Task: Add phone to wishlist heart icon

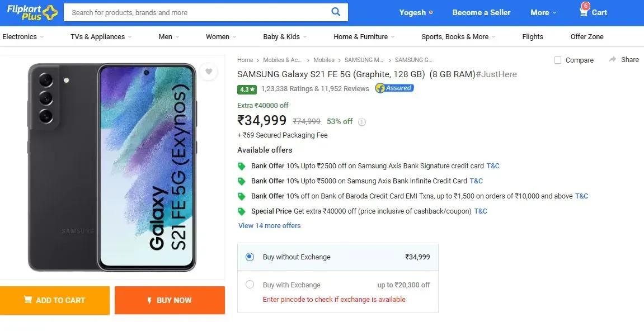Action: click(x=209, y=72)
